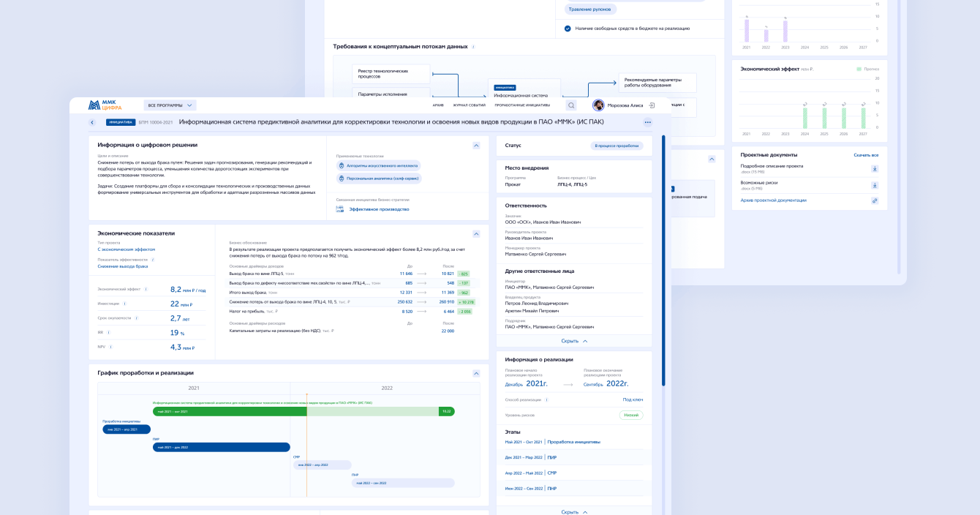Click info icon next to IRR

click(x=109, y=332)
